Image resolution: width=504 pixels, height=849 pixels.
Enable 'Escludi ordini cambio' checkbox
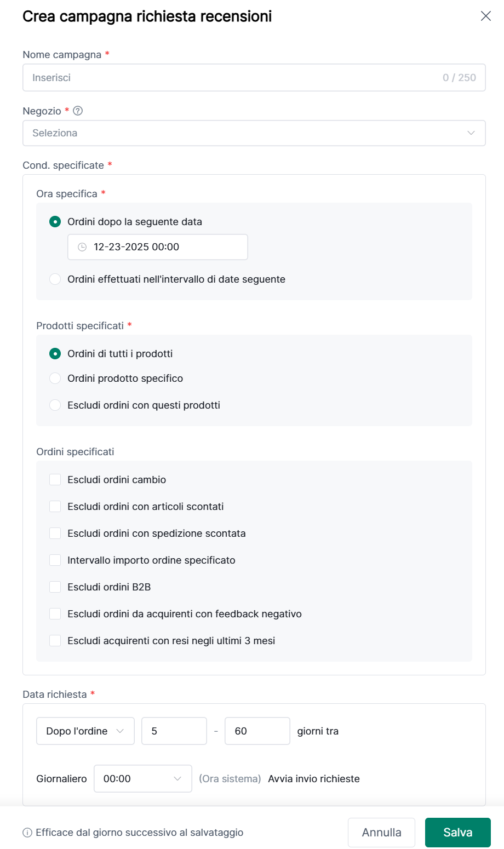(x=55, y=480)
